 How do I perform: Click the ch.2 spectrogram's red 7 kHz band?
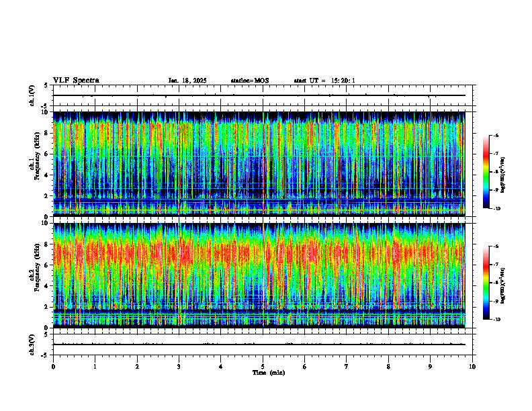pyautogui.click(x=259, y=254)
